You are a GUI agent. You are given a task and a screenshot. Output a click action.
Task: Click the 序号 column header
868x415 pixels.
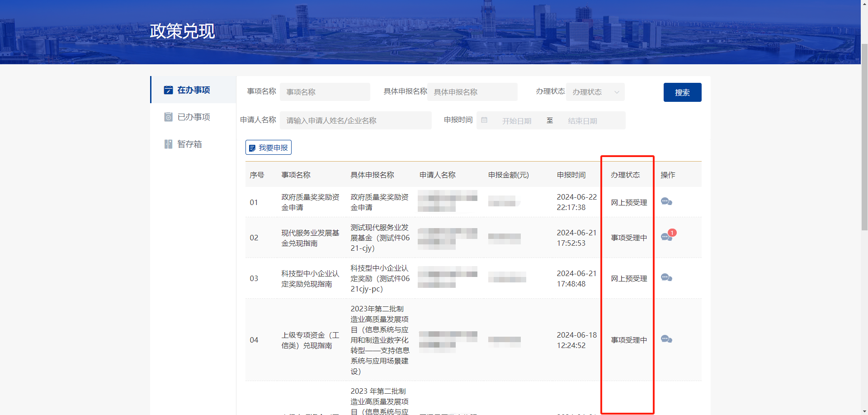point(257,175)
